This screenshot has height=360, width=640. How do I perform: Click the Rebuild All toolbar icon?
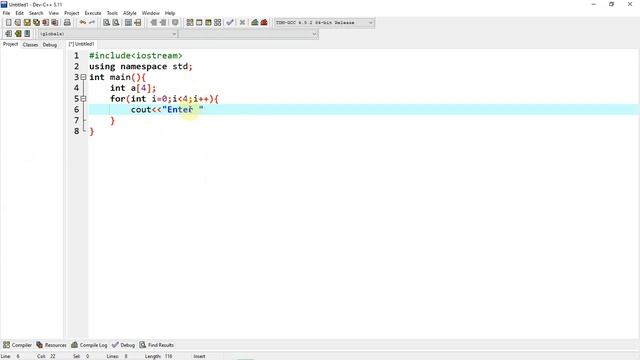click(218, 22)
